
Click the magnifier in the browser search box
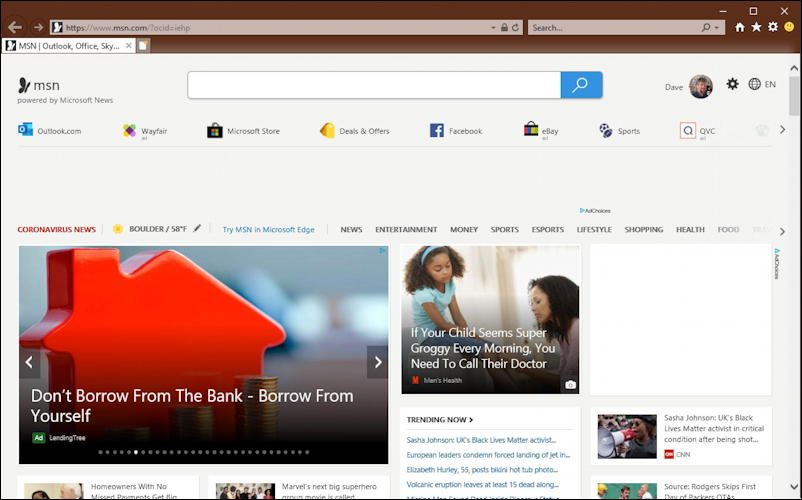point(706,28)
